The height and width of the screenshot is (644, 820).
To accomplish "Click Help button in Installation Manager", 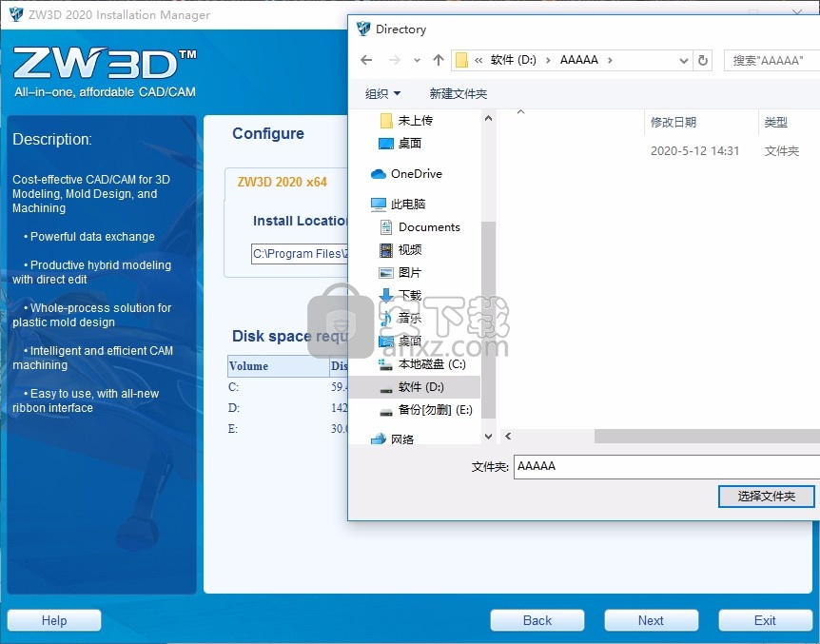I will [x=54, y=620].
